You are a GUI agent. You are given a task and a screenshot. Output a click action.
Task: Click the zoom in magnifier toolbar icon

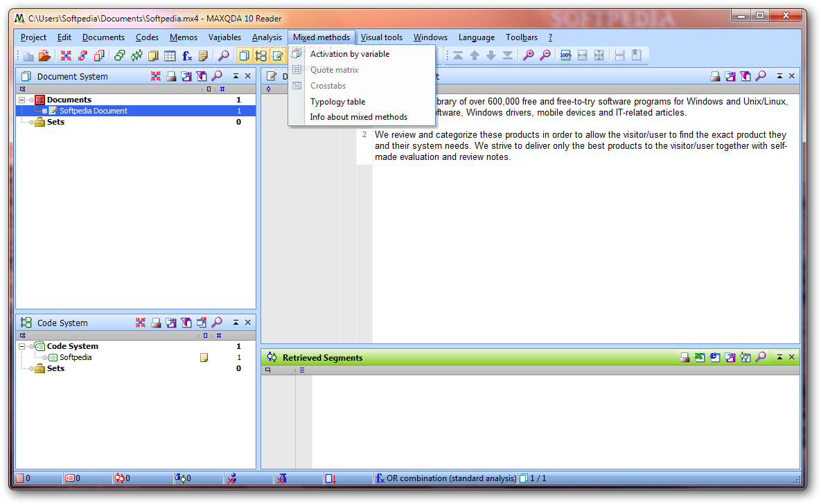click(x=529, y=55)
